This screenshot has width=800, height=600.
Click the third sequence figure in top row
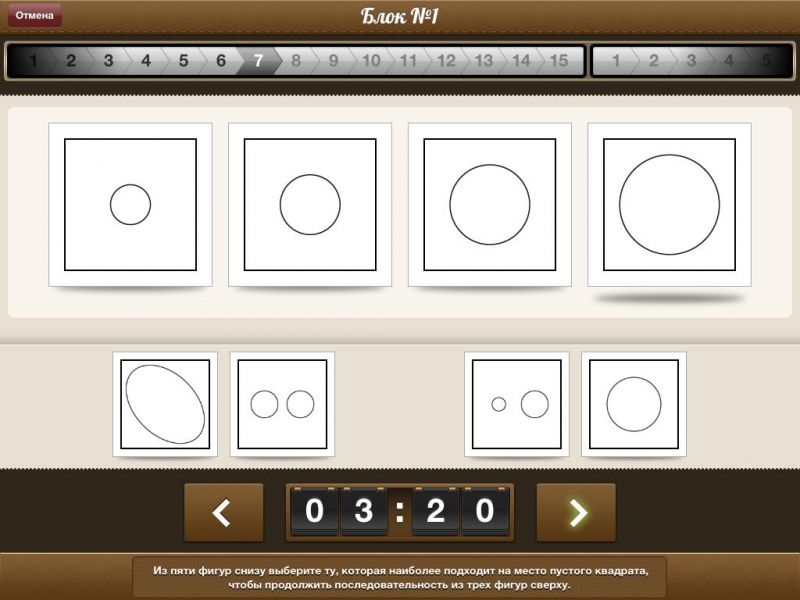click(490, 205)
